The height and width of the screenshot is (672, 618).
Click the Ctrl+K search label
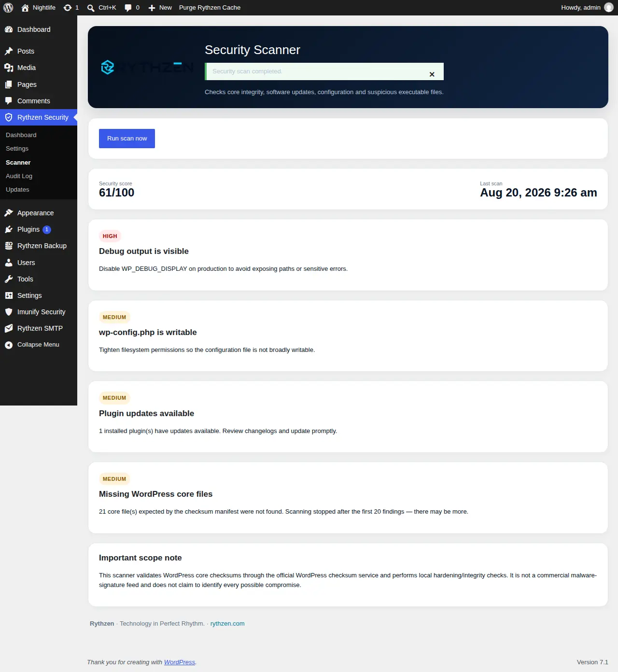107,8
